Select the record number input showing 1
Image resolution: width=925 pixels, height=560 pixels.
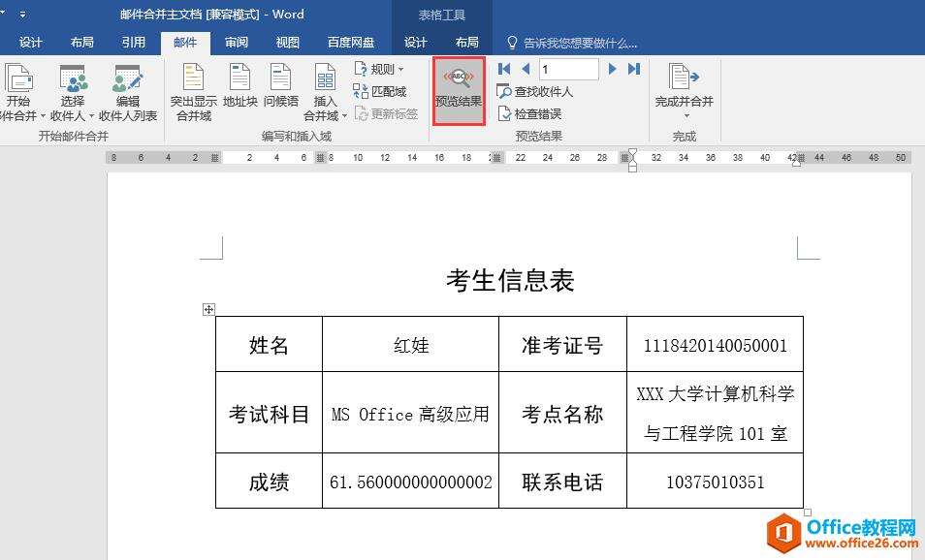(569, 69)
